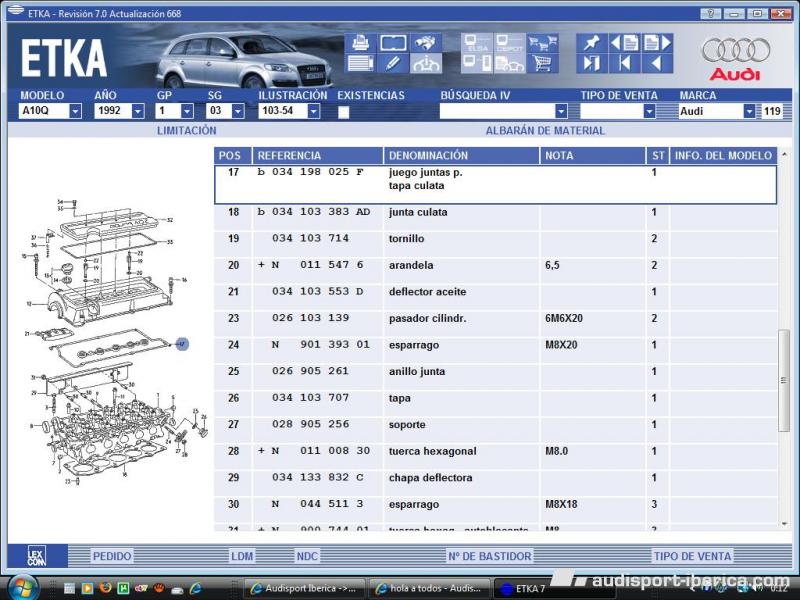The height and width of the screenshot is (600, 800).
Task: Select the row 'juego juntas p. tapa culata'
Action: (495, 184)
